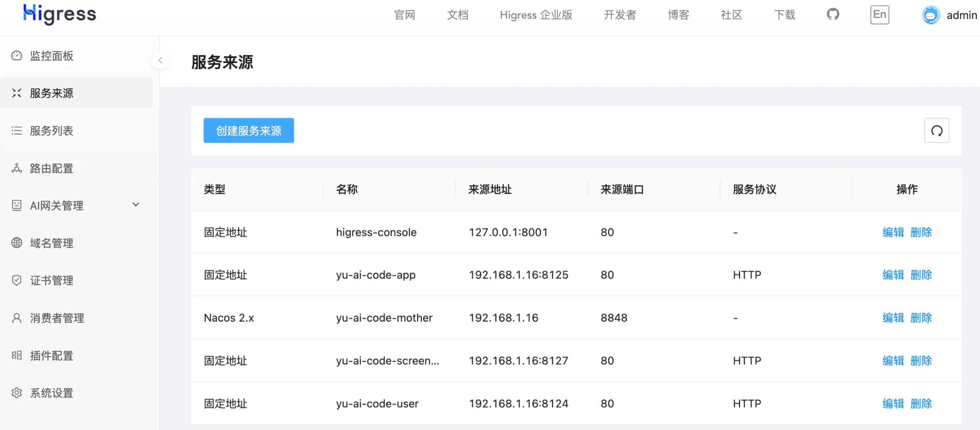
Task: Collapse the sidebar with the chevron
Action: coord(160,61)
